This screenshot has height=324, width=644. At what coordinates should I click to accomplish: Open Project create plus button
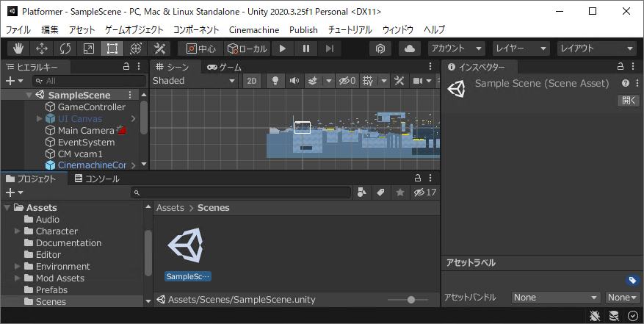15,192
